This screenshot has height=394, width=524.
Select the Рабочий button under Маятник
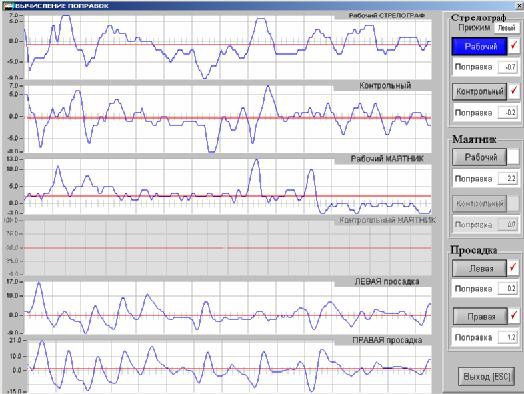(x=480, y=157)
